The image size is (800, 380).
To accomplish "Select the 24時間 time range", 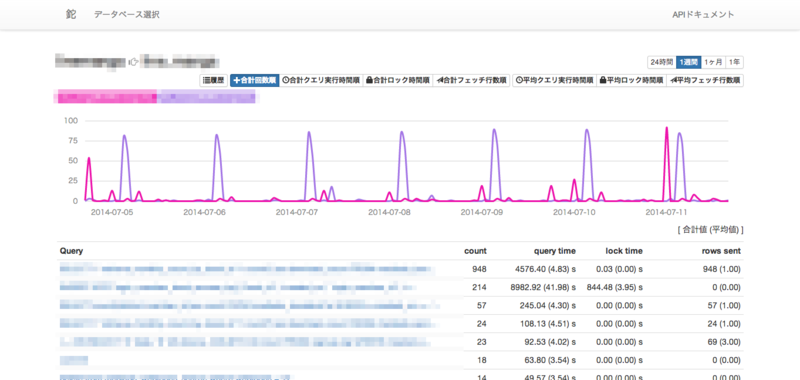I will (661, 62).
